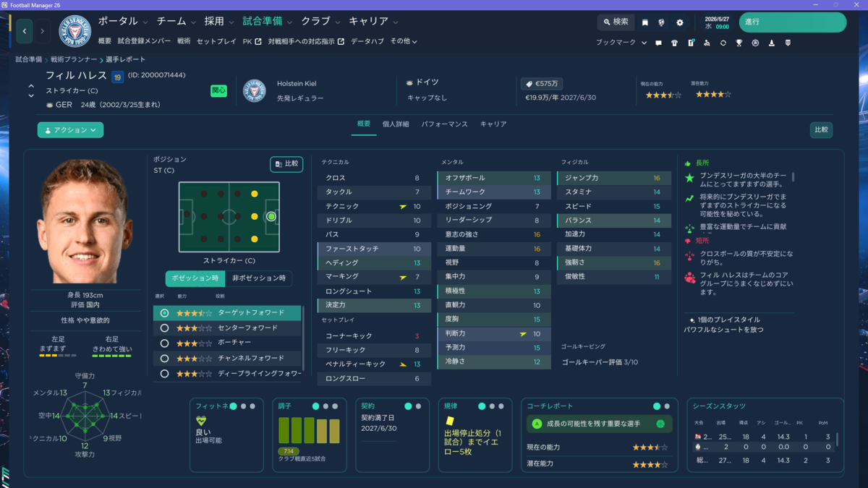Open the shirt squad bookmark icon
The width and height of the screenshot is (868, 488).
coord(675,43)
